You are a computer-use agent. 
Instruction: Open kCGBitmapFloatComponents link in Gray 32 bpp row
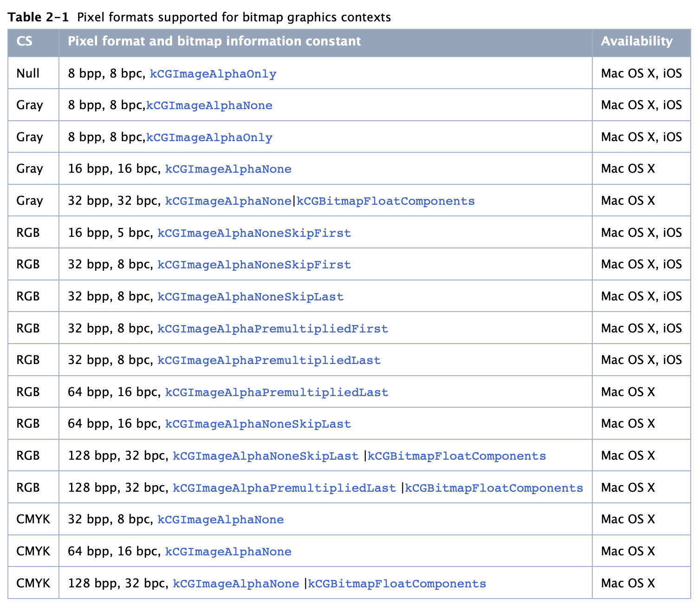click(385, 201)
